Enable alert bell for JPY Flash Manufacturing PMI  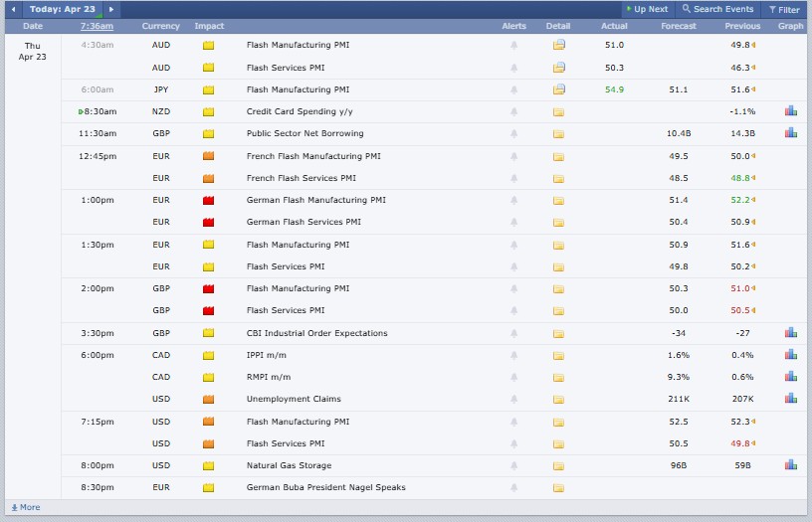pos(514,89)
